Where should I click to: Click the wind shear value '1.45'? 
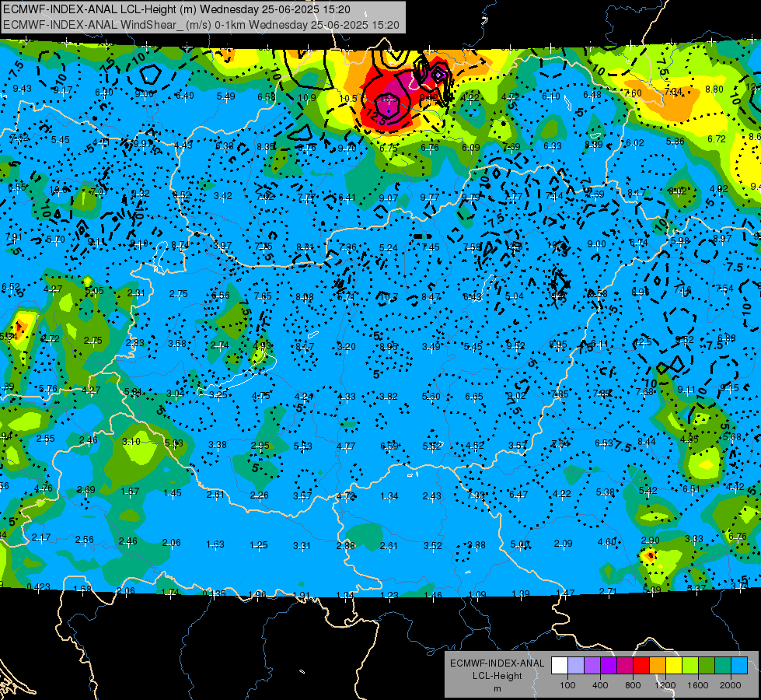click(x=173, y=493)
